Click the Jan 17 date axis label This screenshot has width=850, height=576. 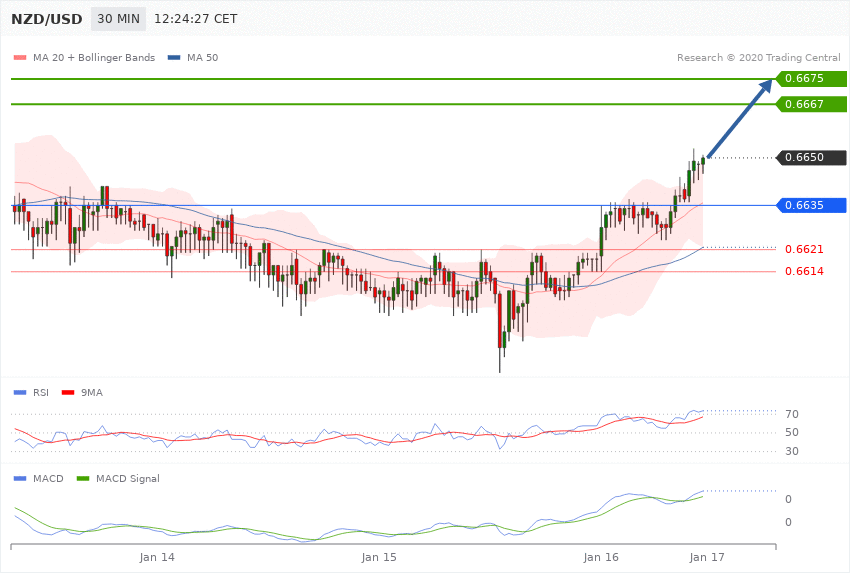(x=707, y=557)
